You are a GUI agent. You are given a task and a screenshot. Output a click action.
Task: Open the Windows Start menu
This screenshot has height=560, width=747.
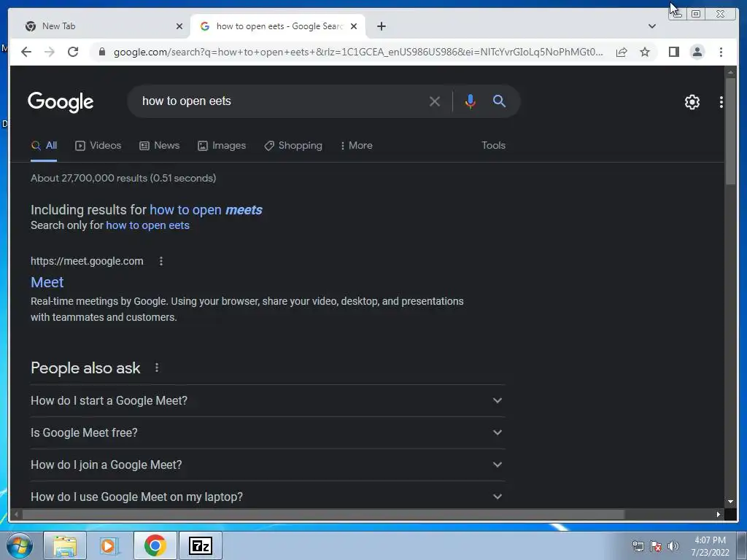tap(18, 545)
